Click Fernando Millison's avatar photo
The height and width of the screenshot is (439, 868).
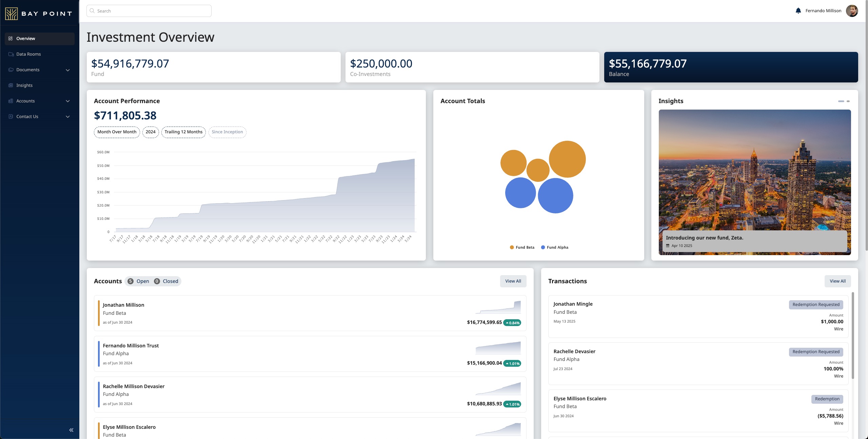point(852,11)
